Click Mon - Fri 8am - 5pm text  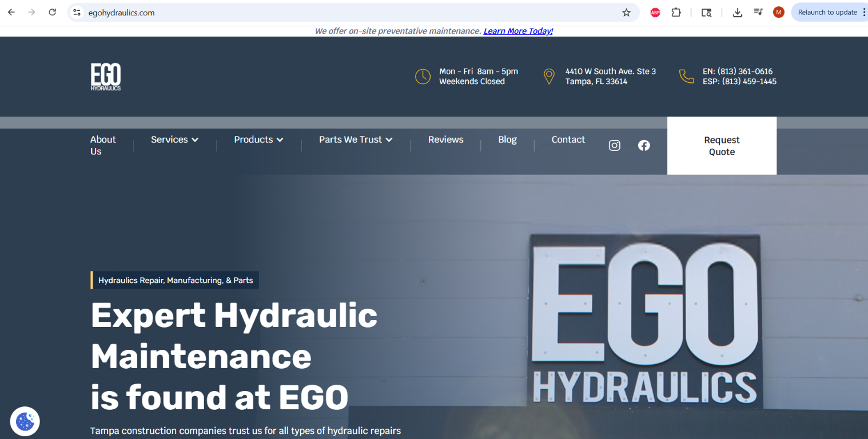479,71
